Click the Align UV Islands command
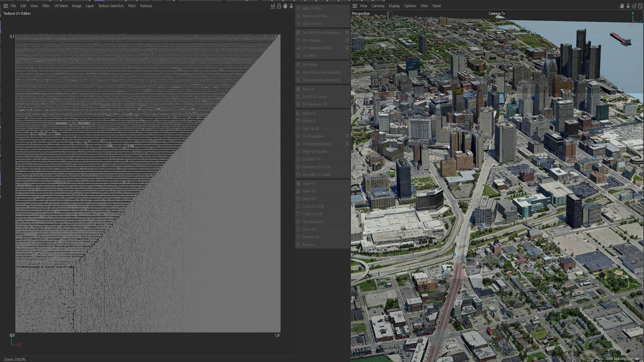This screenshot has height=362, width=644. (322, 152)
